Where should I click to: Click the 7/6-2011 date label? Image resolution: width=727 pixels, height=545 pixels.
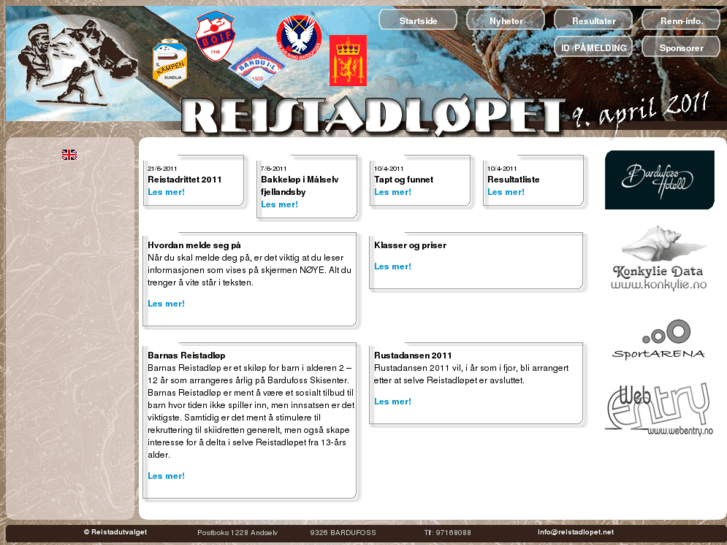pyautogui.click(x=274, y=168)
